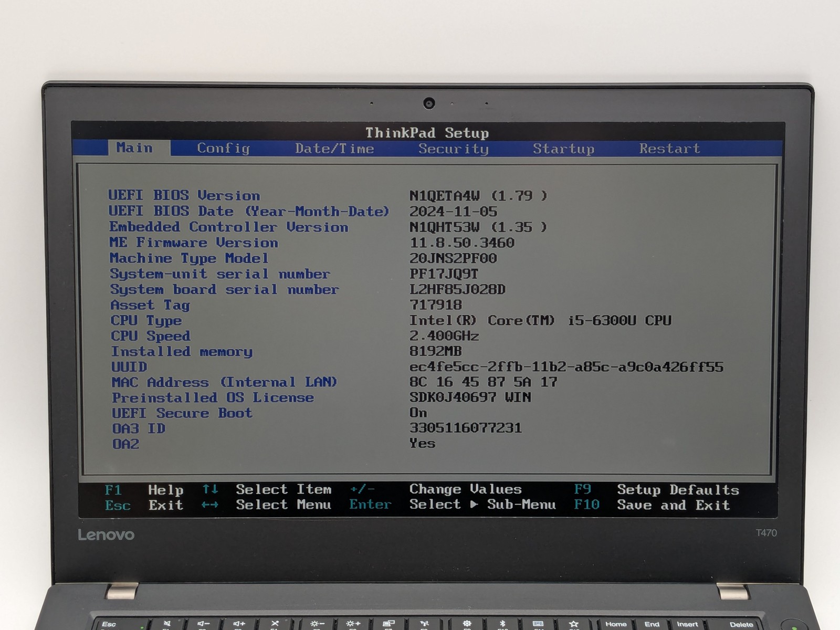Click the F10 key hint
840x630 pixels.
tap(587, 505)
